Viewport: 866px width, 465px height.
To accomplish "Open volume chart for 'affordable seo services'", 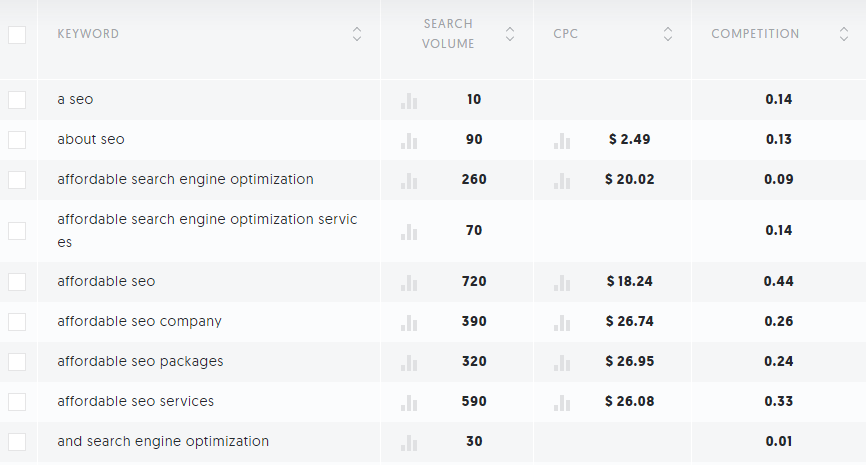I will 409,403.
